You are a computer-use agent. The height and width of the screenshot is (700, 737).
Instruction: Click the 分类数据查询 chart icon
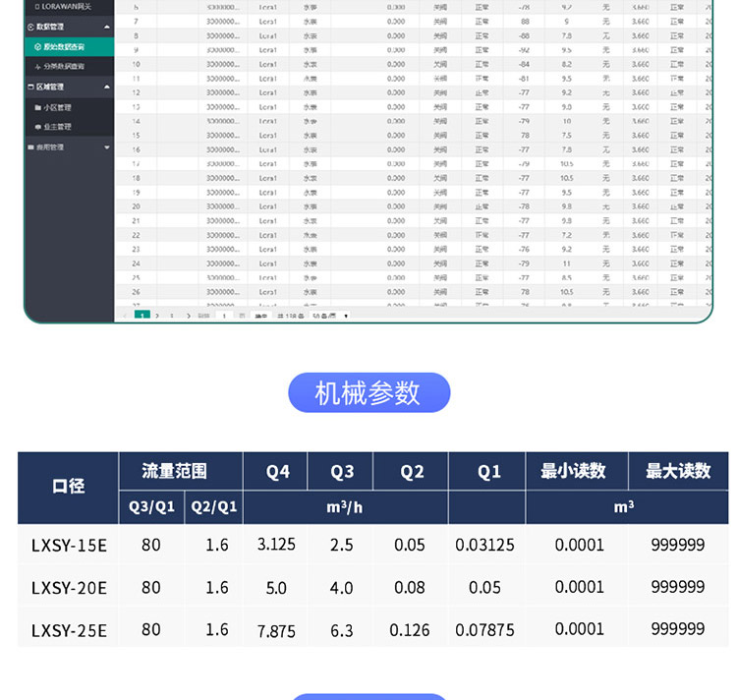point(37,66)
